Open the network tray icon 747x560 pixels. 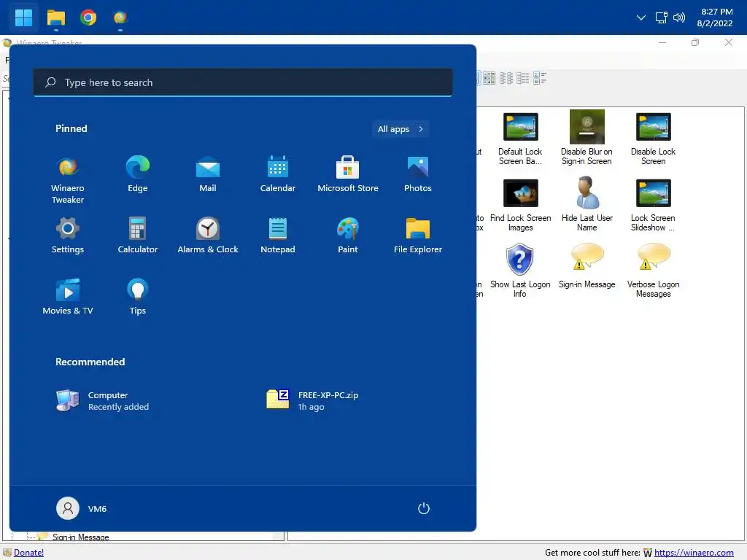coord(661,17)
